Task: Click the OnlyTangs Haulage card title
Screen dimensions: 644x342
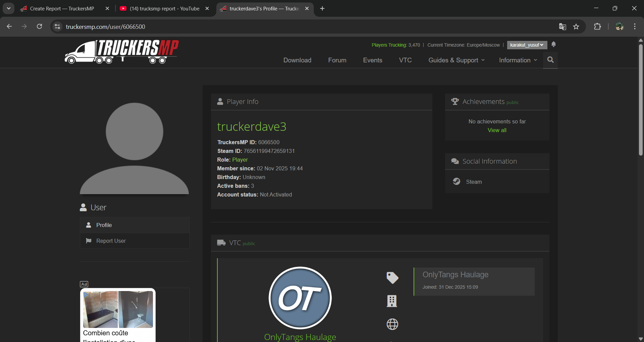Action: (455, 275)
